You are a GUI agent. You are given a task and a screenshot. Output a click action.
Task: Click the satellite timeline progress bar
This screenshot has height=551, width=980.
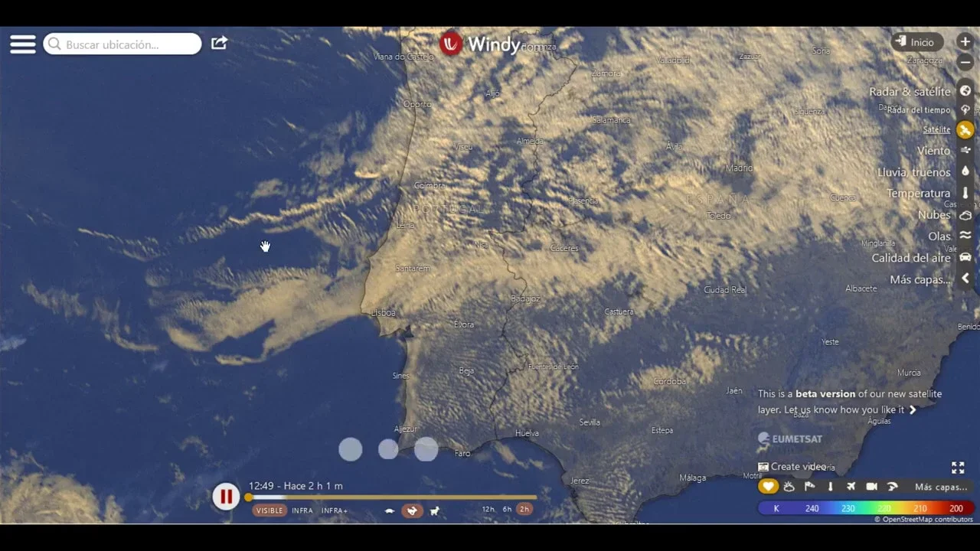click(392, 497)
